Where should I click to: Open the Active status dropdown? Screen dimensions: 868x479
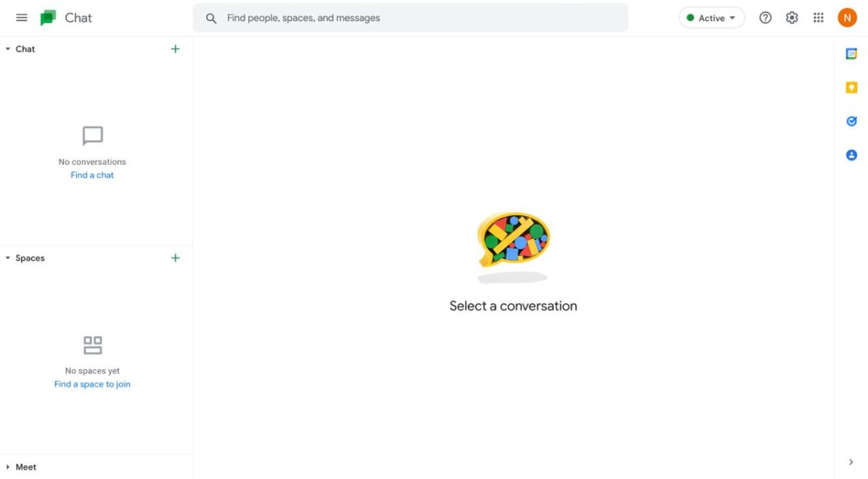[x=712, y=18]
